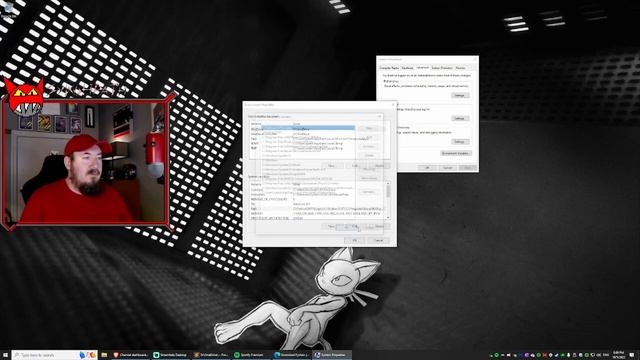Open Remote tab in System Properties
640x360 pixels.
click(x=460, y=68)
